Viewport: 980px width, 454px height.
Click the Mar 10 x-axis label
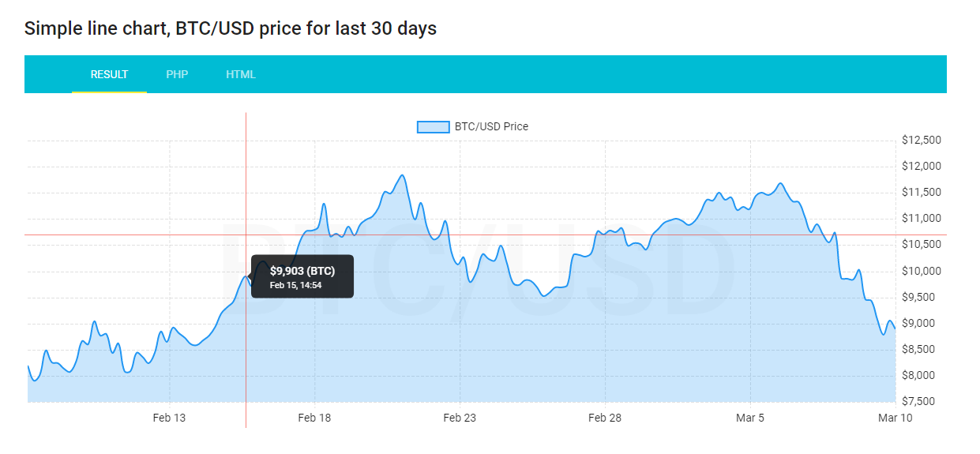896,418
